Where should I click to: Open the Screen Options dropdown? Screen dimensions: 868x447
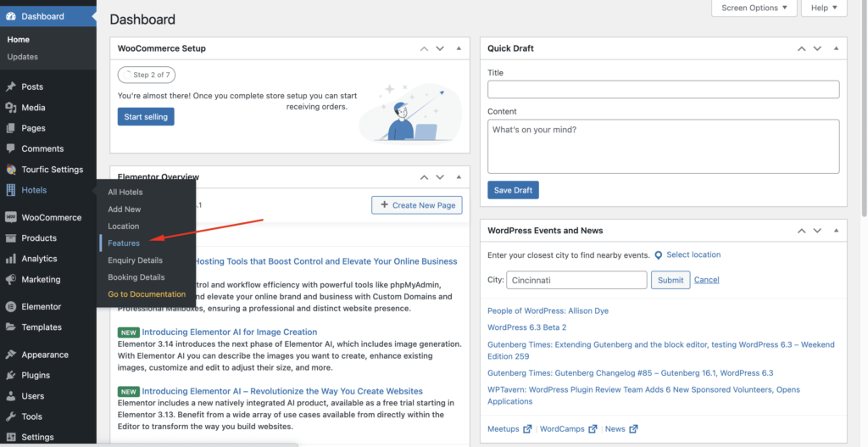[x=754, y=8]
